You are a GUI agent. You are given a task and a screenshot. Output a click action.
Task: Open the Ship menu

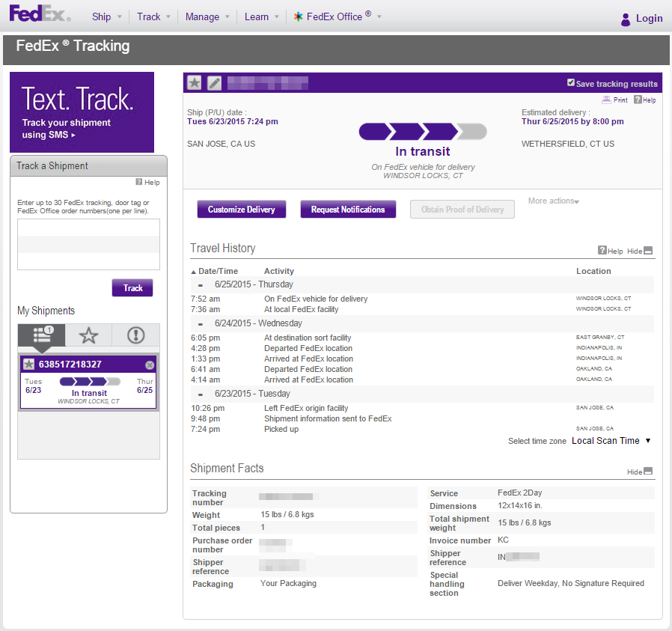pos(107,16)
